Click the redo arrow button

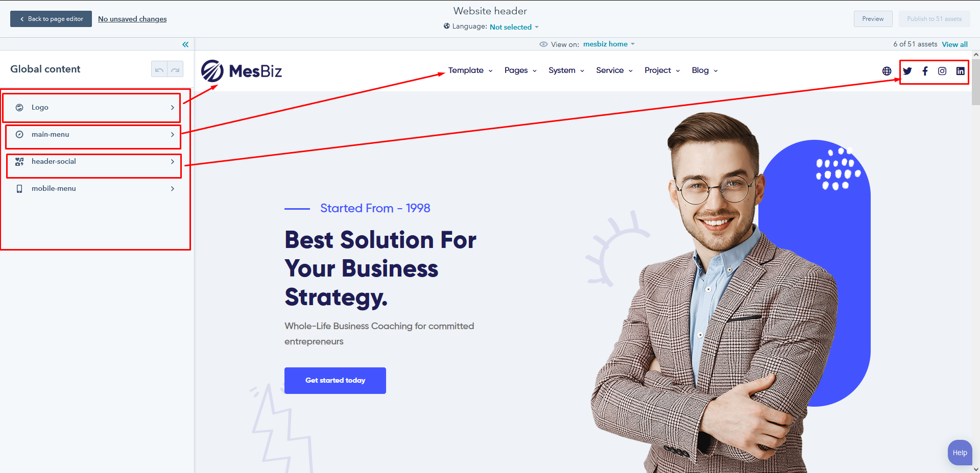175,69
